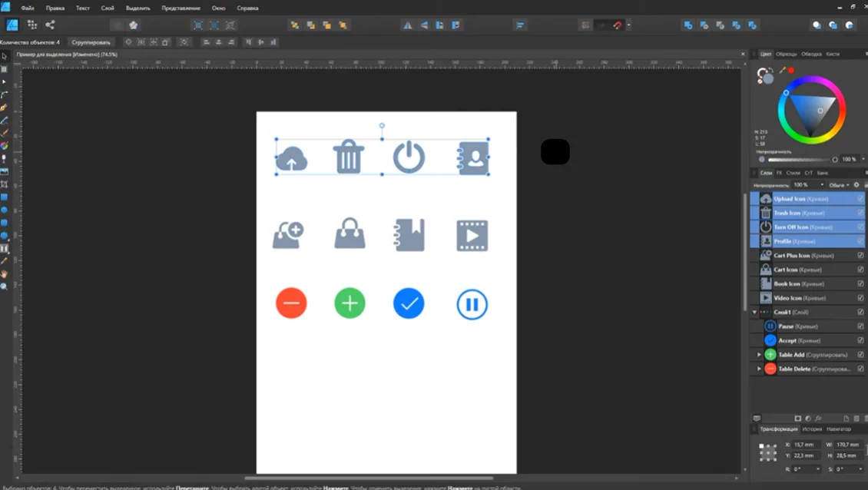Switch to the История tab

point(812,429)
